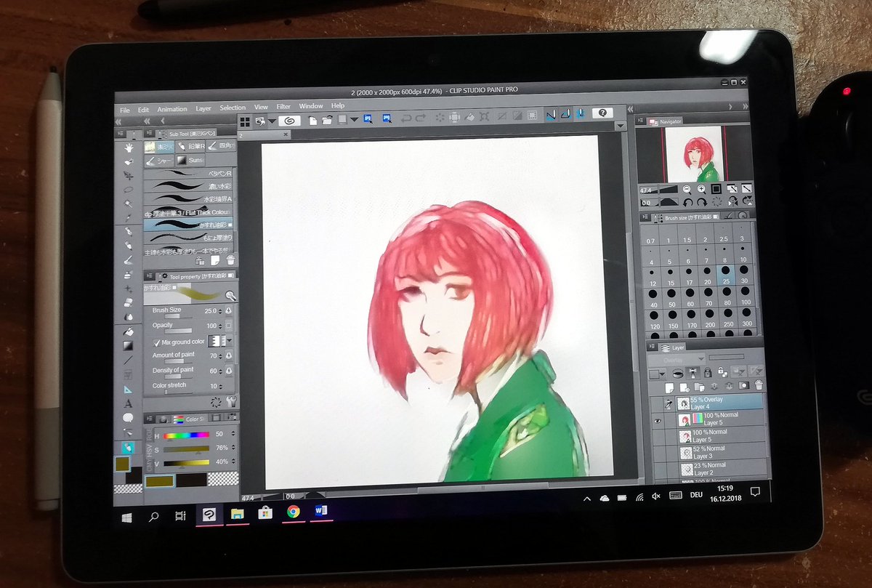The height and width of the screenshot is (588, 872).
Task: Open blending mode Overlay dropdown
Action: [677, 358]
